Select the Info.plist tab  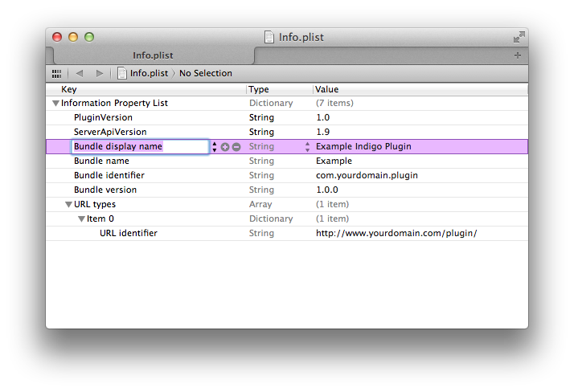(154, 55)
